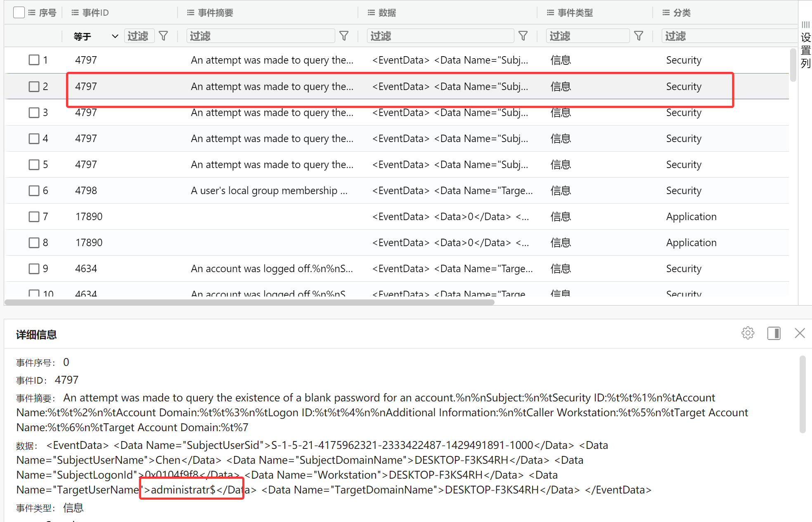The height and width of the screenshot is (522, 812).
Task: Click the filter funnel for 事件类型 column
Action: 639,36
